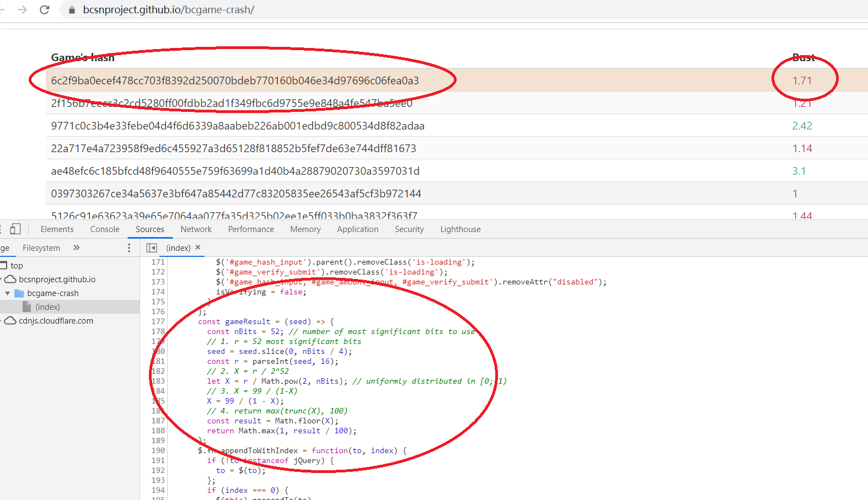Image resolution: width=868 pixels, height=500 pixels.
Task: Click the hash starting with 9771c0c3b4e3
Action: click(238, 126)
